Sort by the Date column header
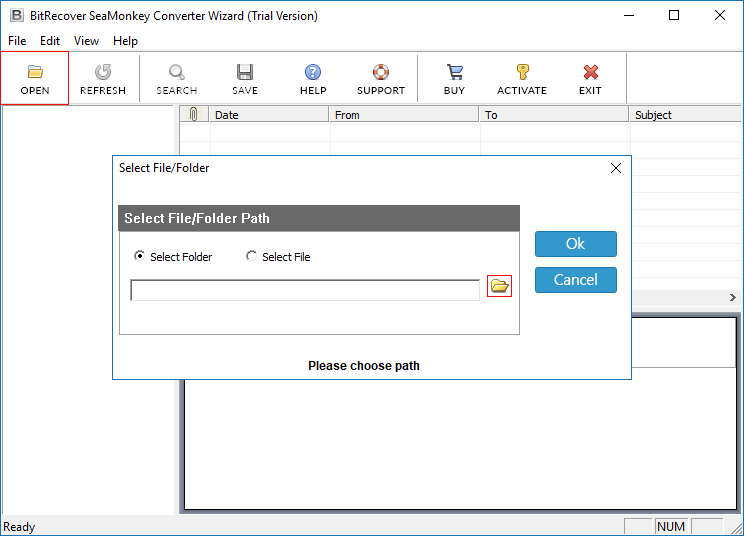This screenshot has width=744, height=536. tap(269, 114)
